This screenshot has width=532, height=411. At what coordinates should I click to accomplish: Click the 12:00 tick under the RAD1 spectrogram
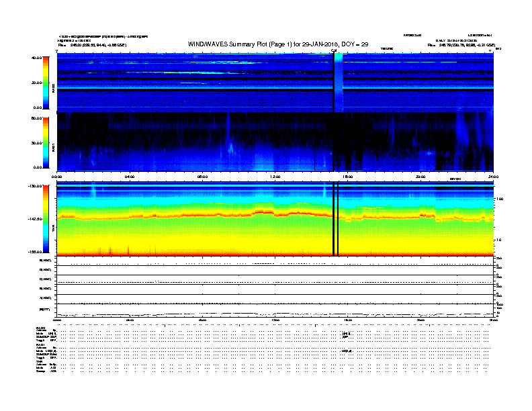pyautogui.click(x=275, y=177)
